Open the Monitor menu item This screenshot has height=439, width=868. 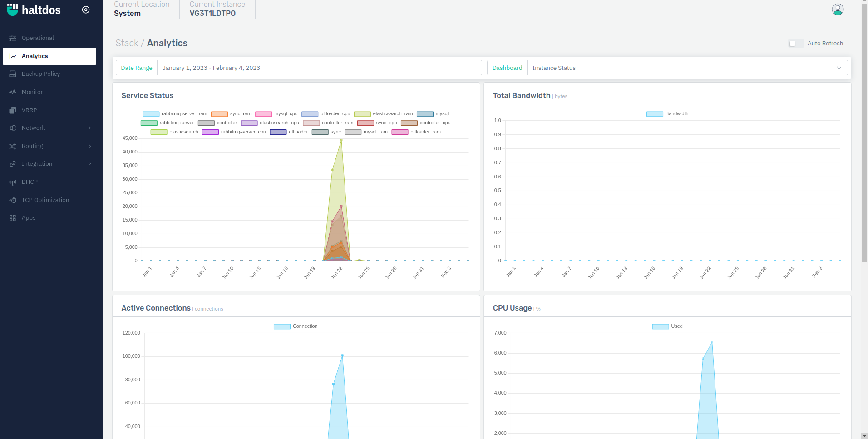49,92
